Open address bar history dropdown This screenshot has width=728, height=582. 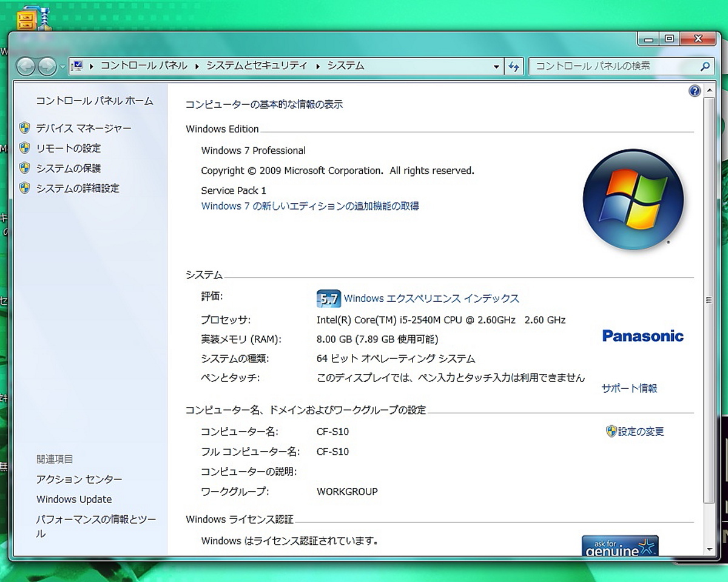point(496,66)
